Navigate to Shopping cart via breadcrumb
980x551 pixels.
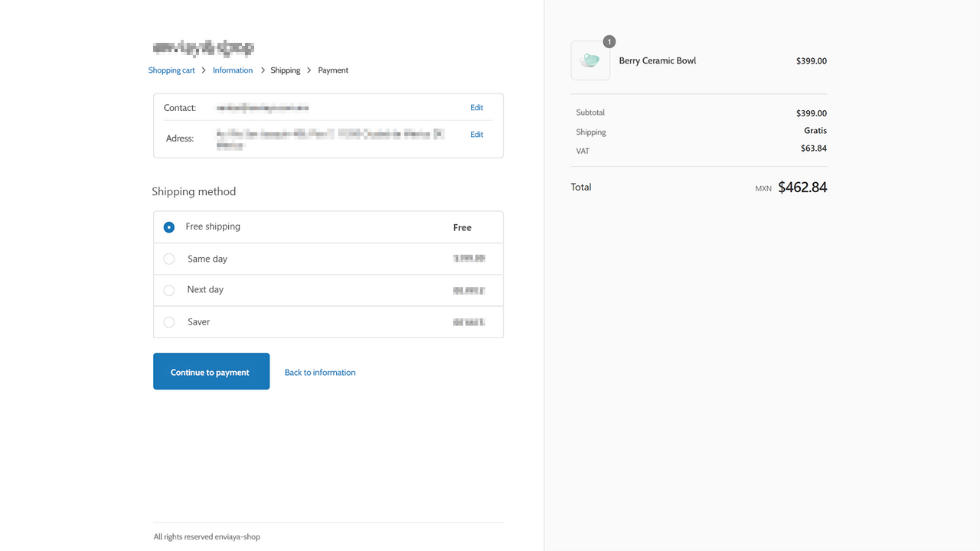click(171, 70)
